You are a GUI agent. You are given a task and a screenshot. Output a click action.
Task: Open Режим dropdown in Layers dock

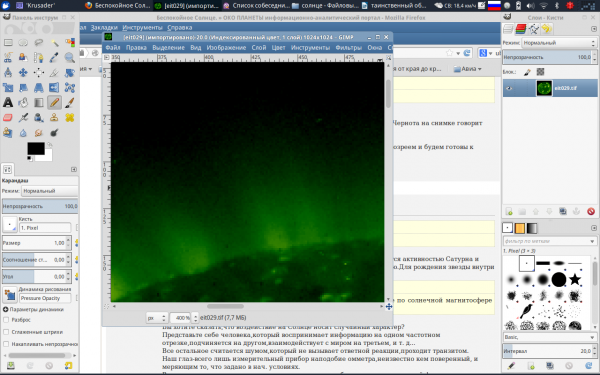point(559,43)
